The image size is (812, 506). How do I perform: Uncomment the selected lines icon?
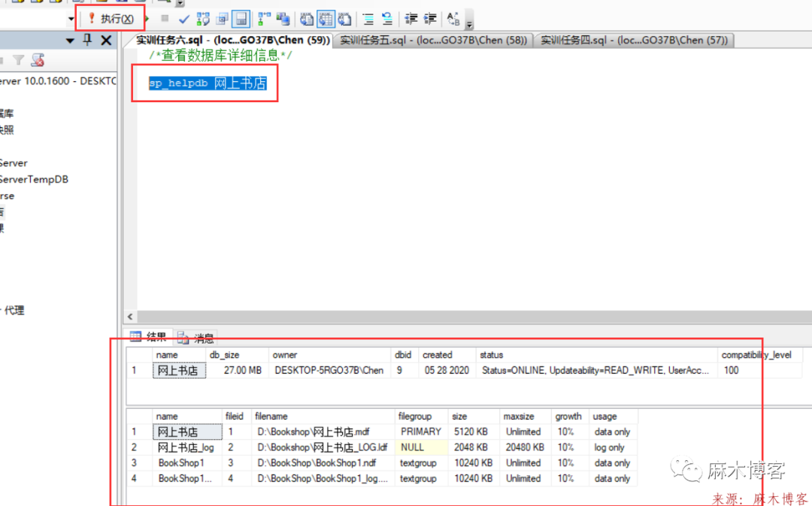point(387,19)
